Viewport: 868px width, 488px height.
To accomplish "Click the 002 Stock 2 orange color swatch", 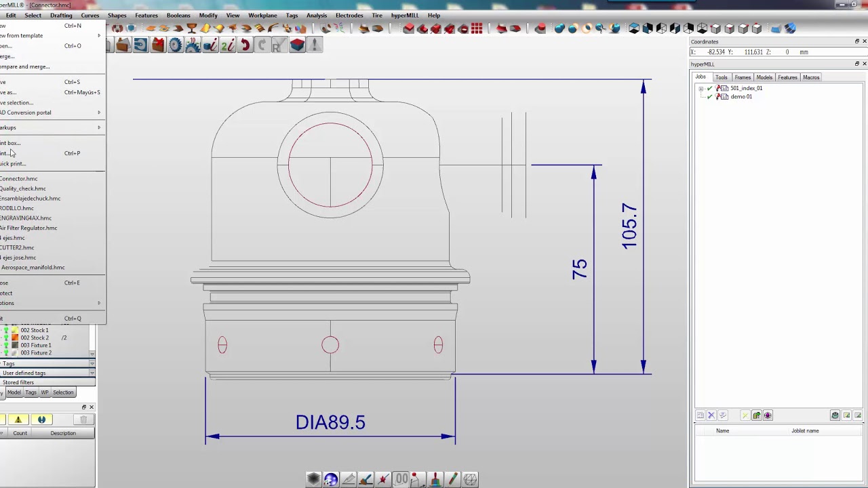I will point(15,338).
